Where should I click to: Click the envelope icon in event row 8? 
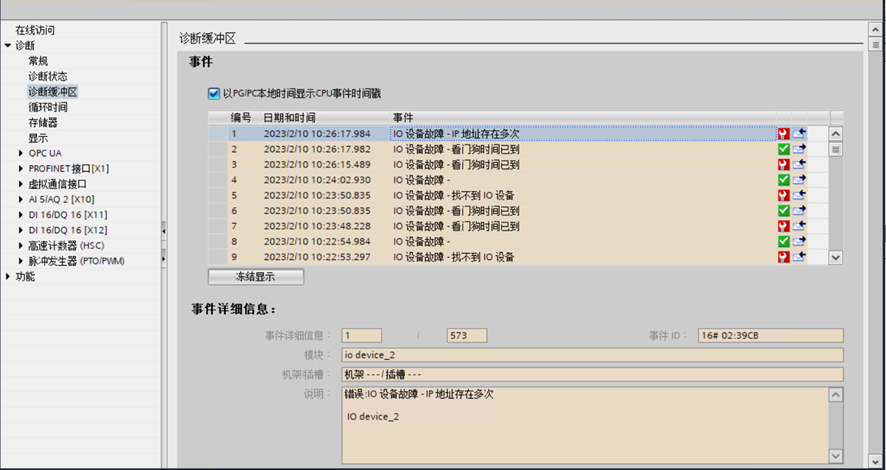point(799,241)
